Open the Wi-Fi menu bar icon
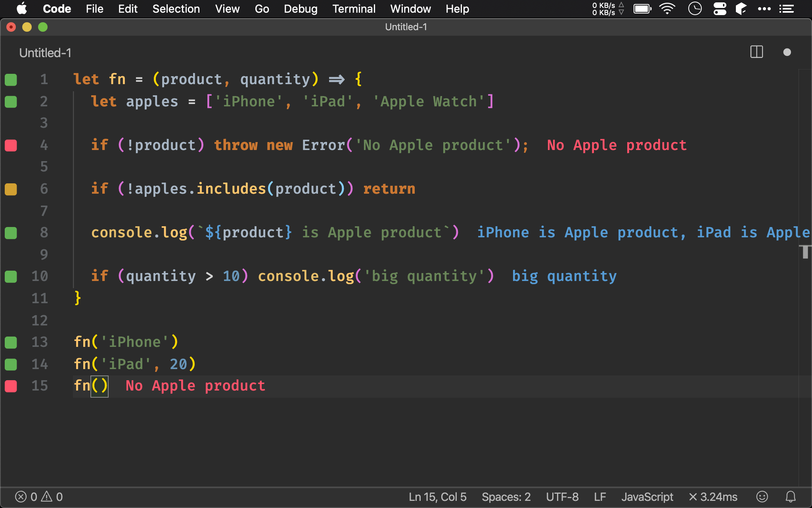The image size is (812, 508). 667,9
